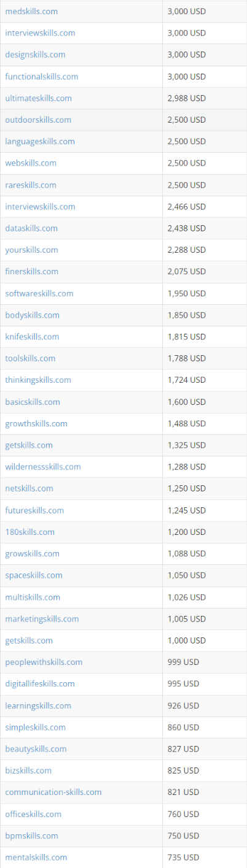Open functionalskills.com listing

(x=42, y=77)
